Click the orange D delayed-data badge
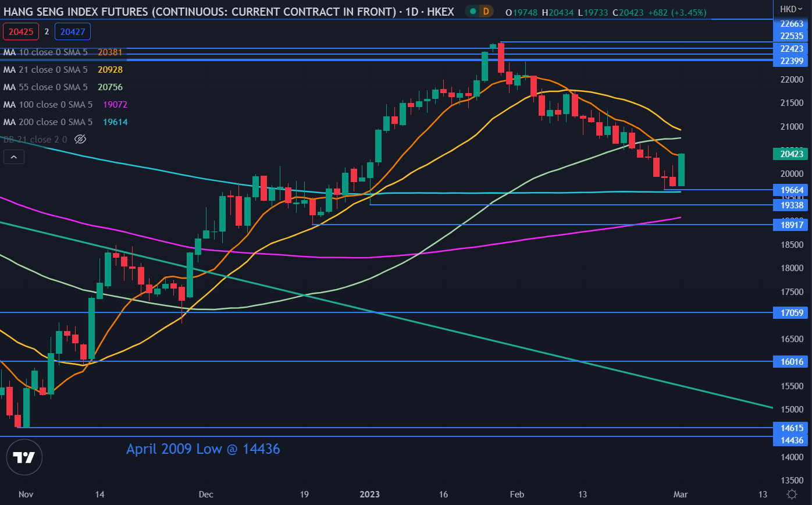812x505 pixels. tap(485, 11)
